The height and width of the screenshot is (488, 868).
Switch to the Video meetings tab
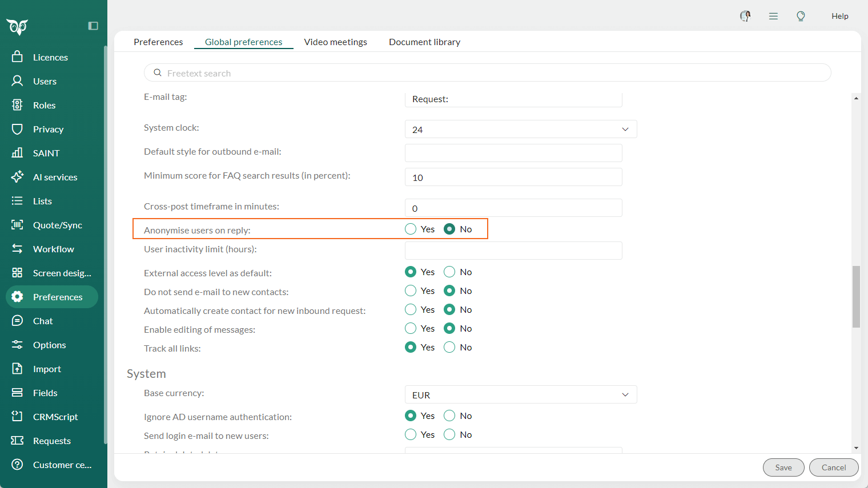click(x=336, y=41)
